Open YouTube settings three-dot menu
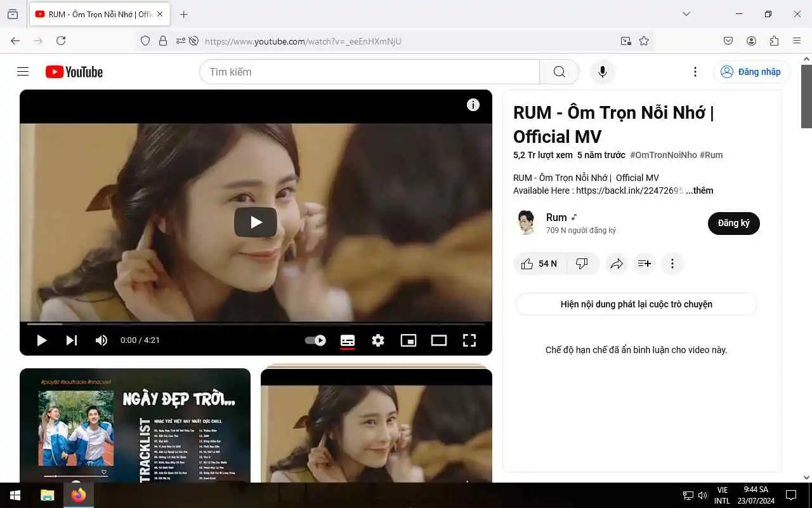Screen dimensions: 812x508 coord(695,72)
